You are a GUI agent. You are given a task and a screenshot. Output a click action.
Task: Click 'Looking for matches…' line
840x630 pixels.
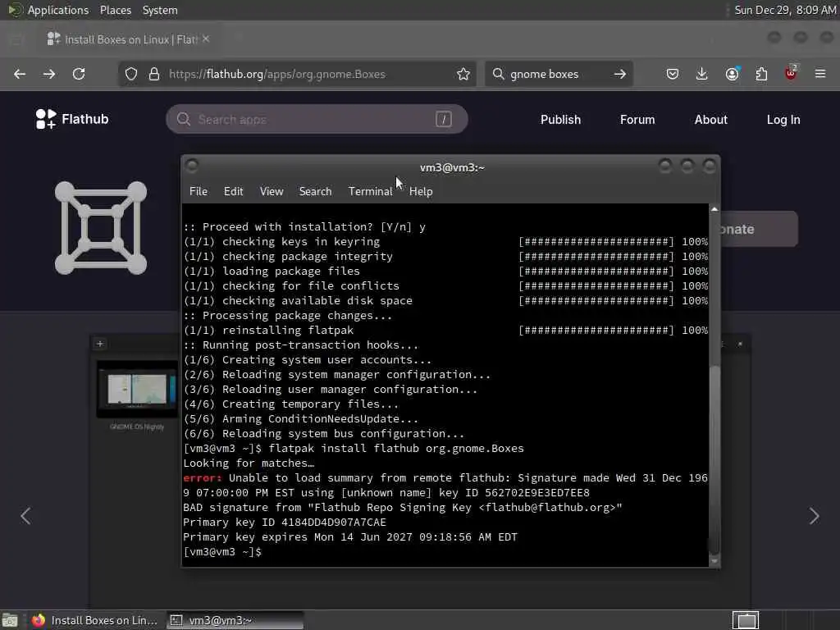249,463
